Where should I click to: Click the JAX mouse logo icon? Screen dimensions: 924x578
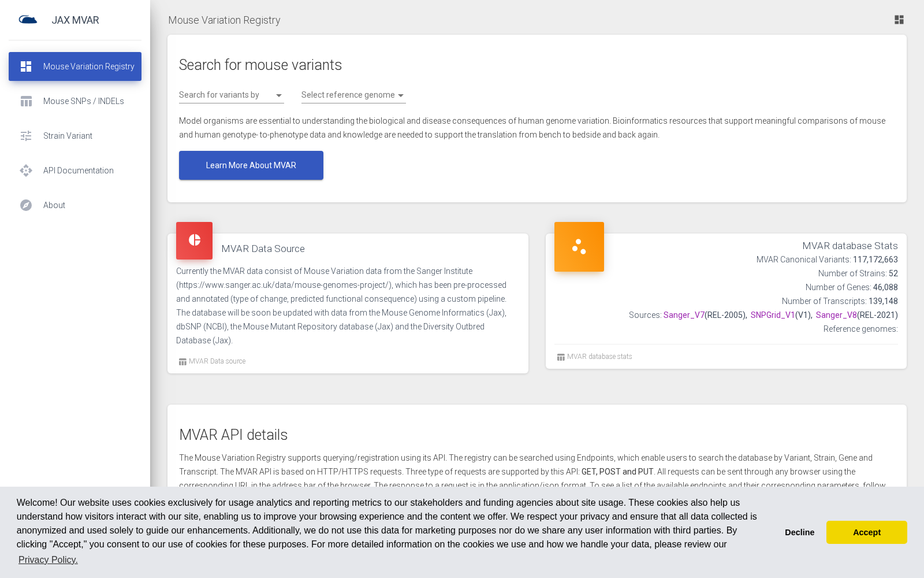[x=28, y=20]
